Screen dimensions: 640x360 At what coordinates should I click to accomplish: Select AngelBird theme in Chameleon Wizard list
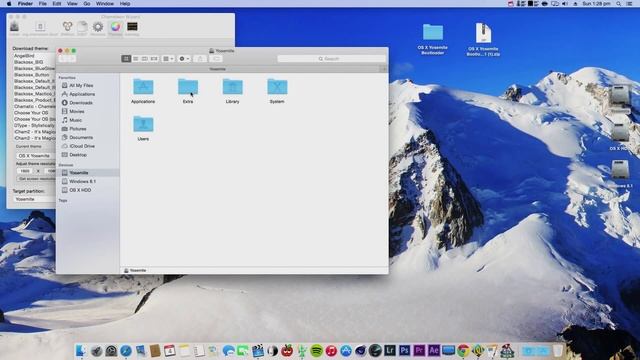(x=34, y=56)
